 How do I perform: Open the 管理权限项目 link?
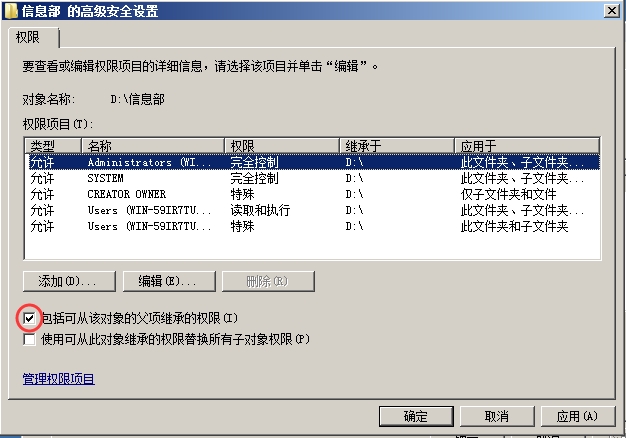[x=58, y=379]
